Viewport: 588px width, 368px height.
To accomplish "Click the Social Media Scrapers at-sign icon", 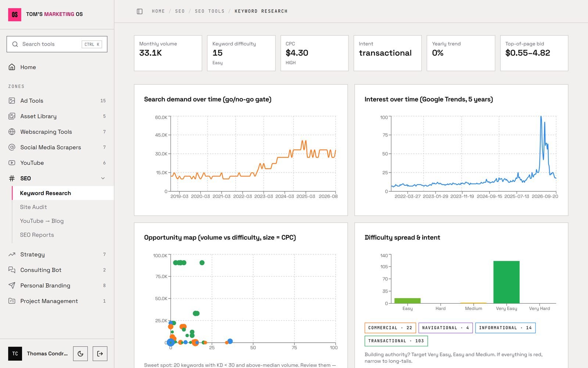I will [x=12, y=147].
